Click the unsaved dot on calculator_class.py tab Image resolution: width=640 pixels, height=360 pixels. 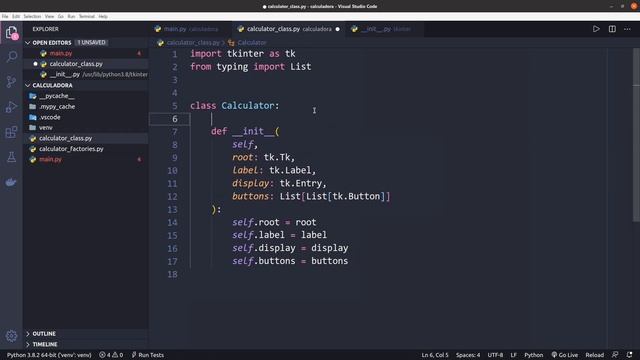click(338, 29)
